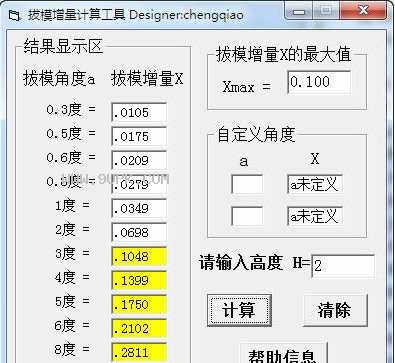Focus the height H input field

[343, 266]
